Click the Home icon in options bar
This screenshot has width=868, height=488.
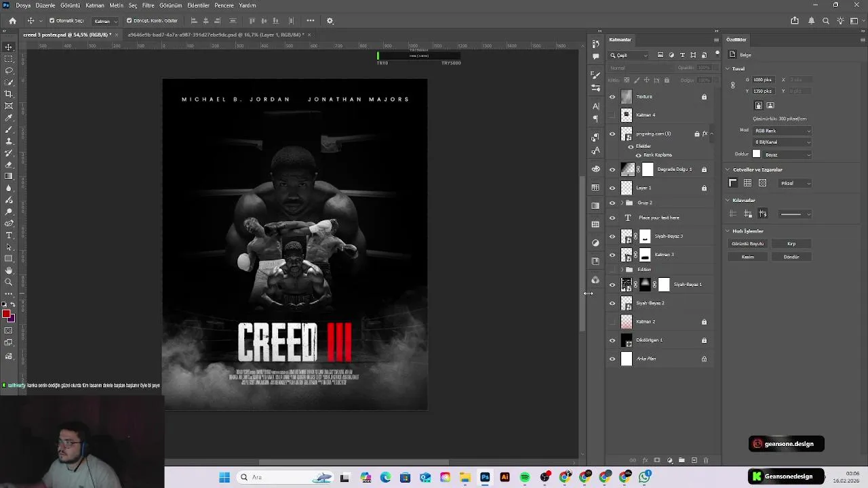click(x=12, y=21)
